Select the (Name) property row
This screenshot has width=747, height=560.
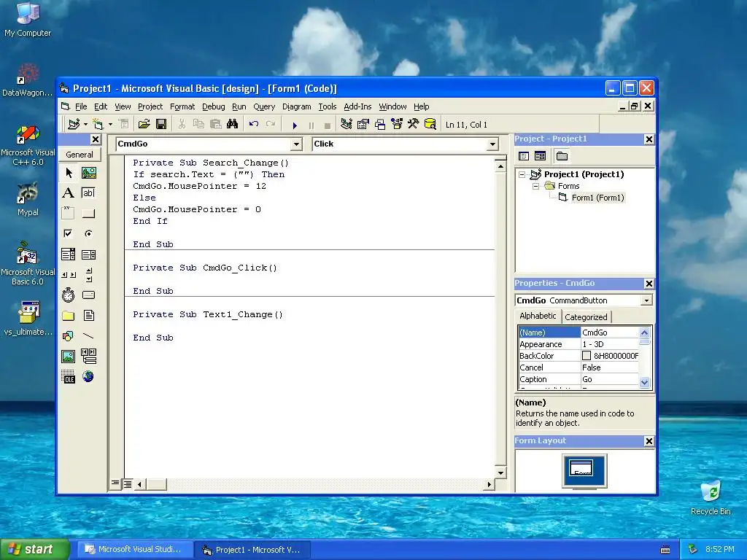tap(578, 332)
